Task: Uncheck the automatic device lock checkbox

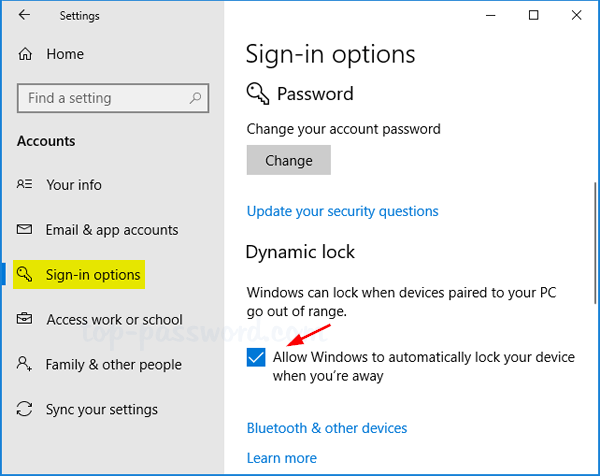Action: (x=256, y=358)
